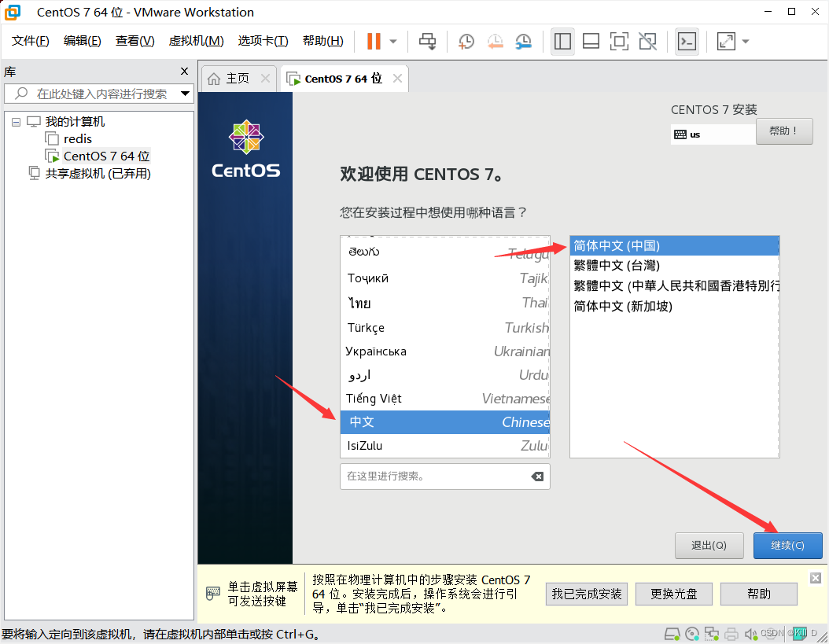
Task: Switch to the 主页 tab
Action: tap(238, 79)
